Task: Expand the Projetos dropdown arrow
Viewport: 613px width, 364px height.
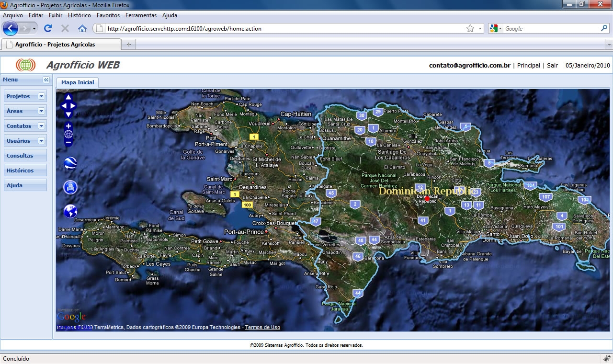Action: pyautogui.click(x=41, y=96)
